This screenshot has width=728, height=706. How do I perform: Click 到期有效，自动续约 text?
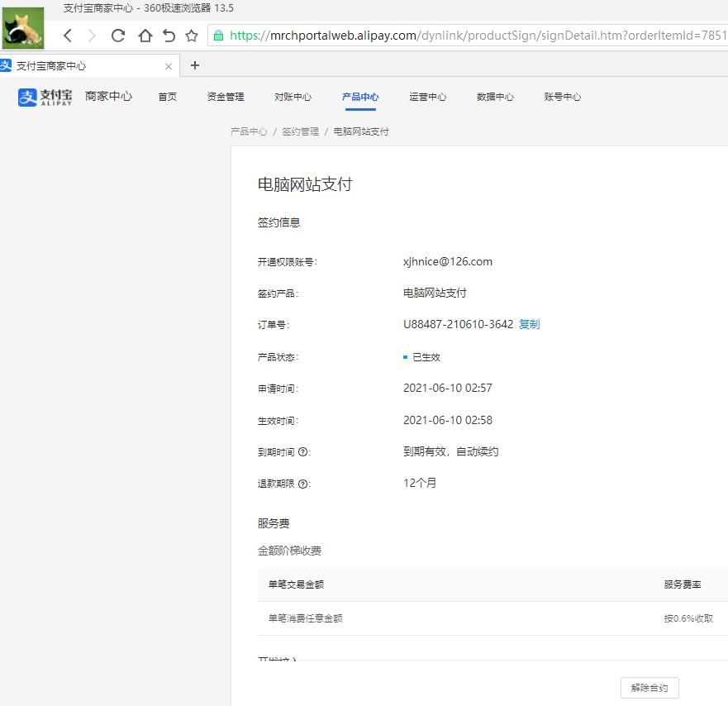451,451
